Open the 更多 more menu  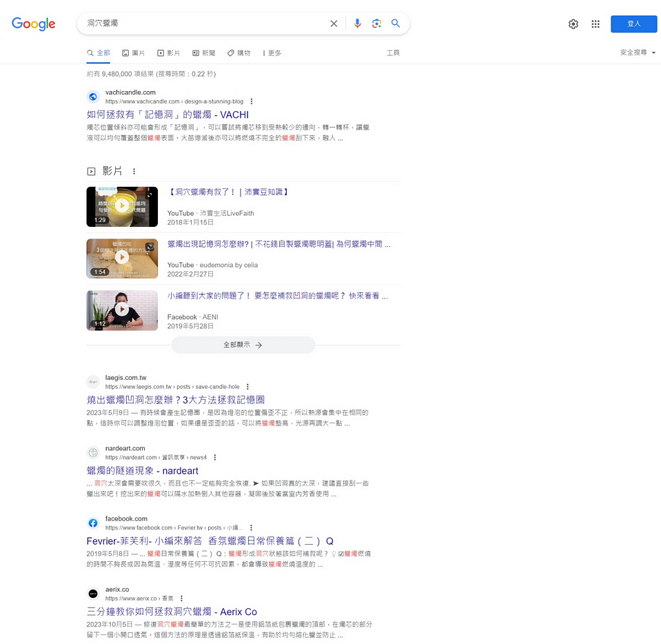click(272, 53)
